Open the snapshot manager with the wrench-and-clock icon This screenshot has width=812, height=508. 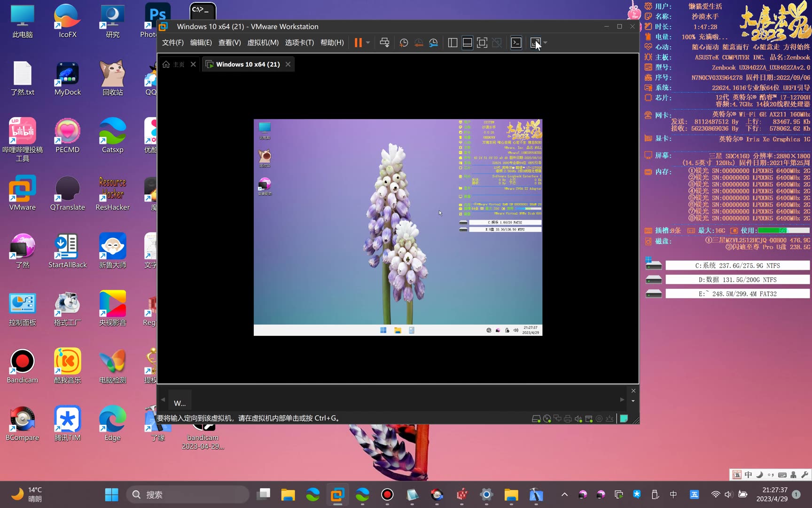[434, 43]
